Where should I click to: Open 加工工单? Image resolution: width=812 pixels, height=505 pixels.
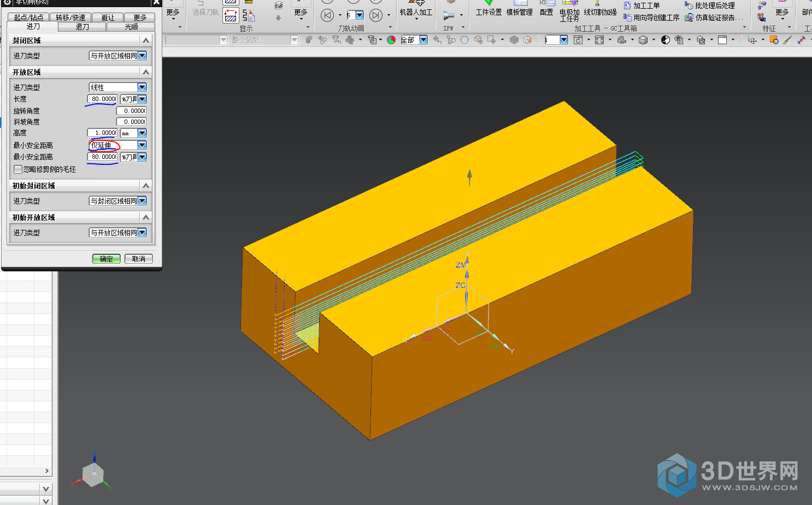tap(642, 5)
